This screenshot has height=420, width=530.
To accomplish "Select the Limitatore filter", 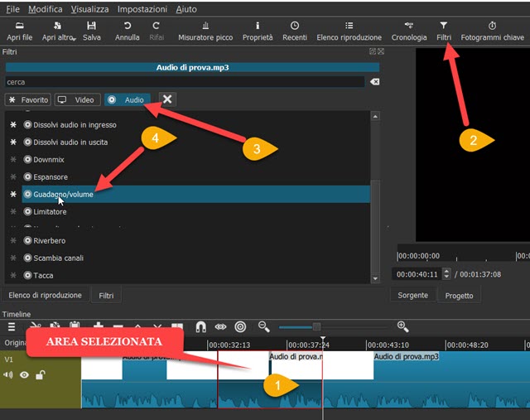I will [x=196, y=212].
